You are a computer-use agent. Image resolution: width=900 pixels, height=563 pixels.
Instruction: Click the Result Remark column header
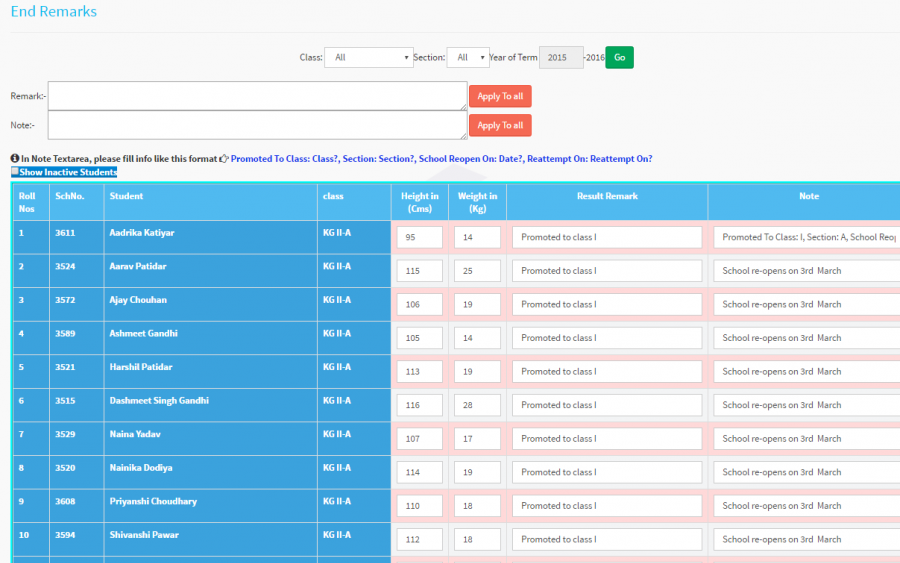click(x=607, y=197)
